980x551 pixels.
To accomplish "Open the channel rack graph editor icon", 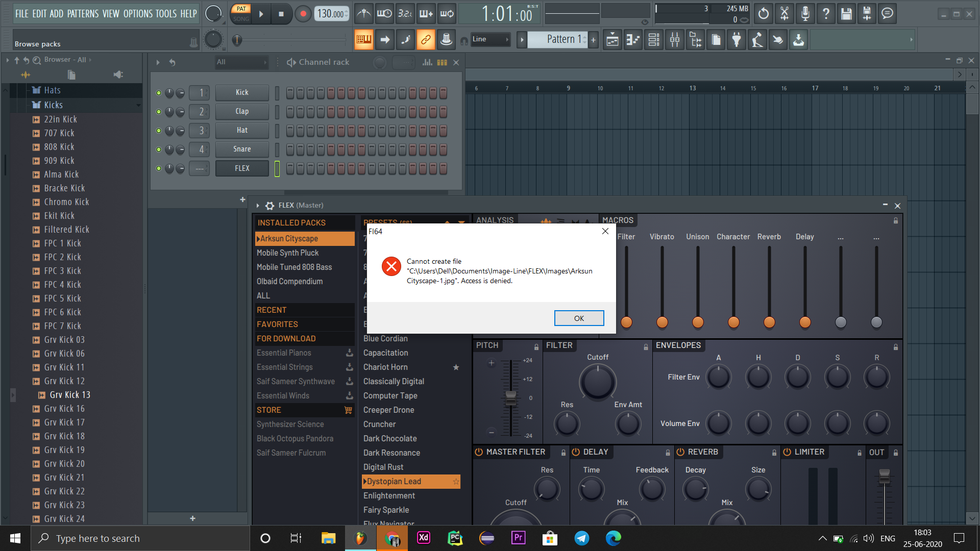I will (427, 62).
